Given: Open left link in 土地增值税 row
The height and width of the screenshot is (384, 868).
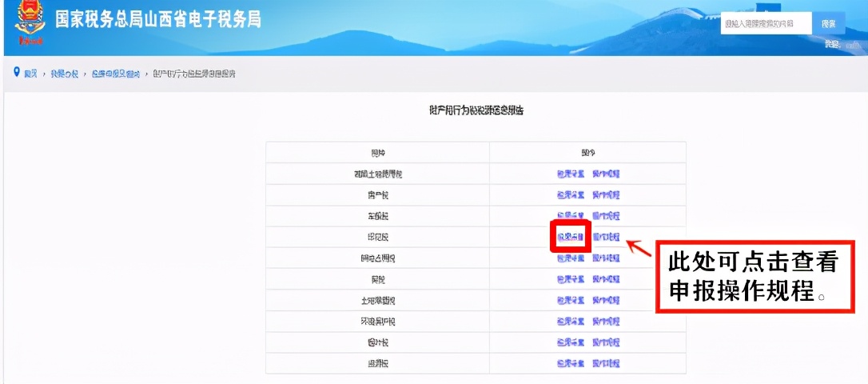Looking at the screenshot, I should coord(571,300).
